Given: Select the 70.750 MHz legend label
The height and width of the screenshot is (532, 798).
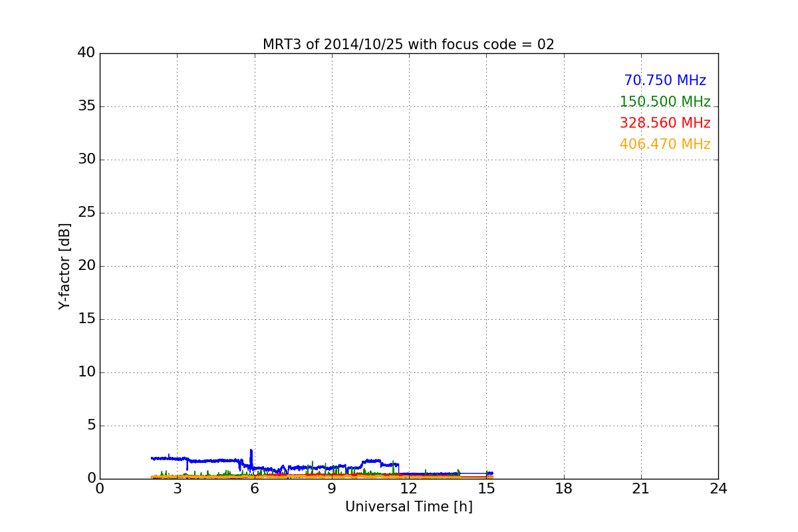Looking at the screenshot, I should [665, 80].
